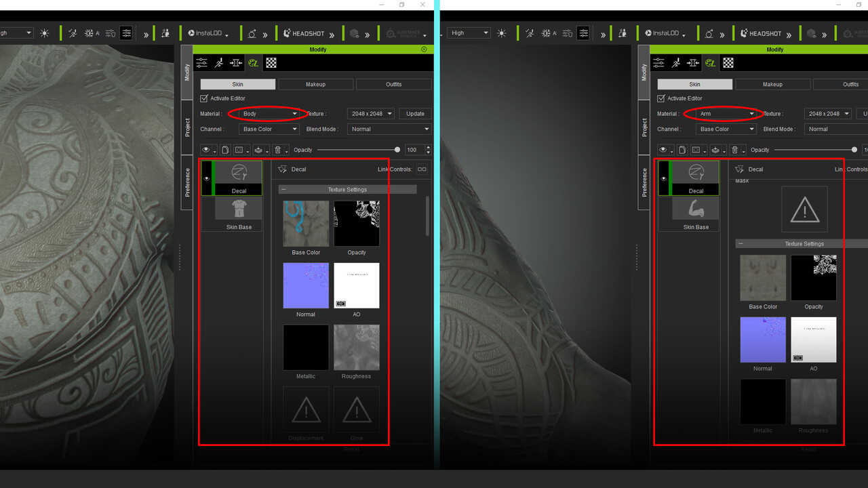Click the mask layer icon in left window

coord(240,150)
